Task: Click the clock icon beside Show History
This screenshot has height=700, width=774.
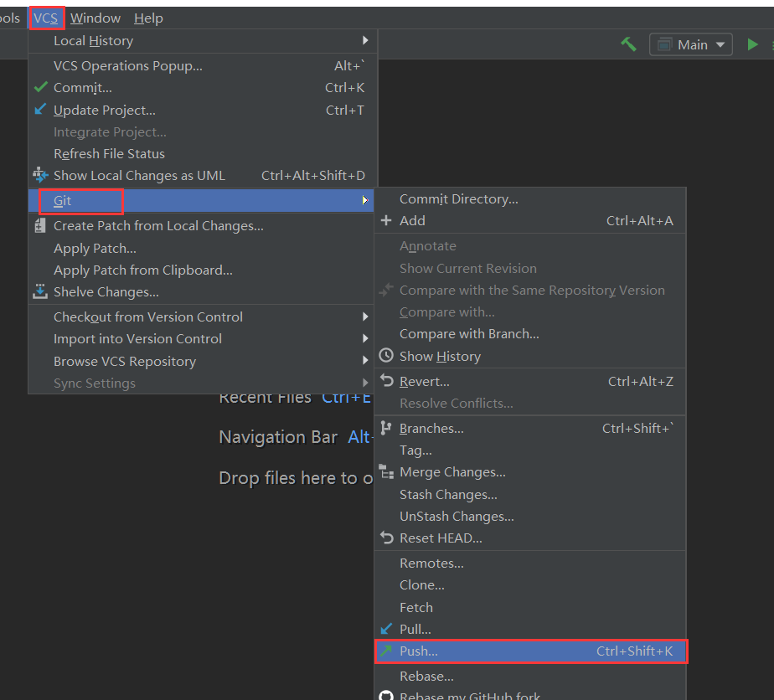Action: tap(386, 355)
